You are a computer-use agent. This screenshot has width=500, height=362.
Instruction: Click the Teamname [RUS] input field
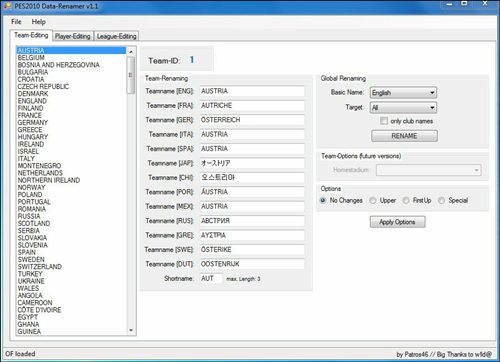[252, 221]
